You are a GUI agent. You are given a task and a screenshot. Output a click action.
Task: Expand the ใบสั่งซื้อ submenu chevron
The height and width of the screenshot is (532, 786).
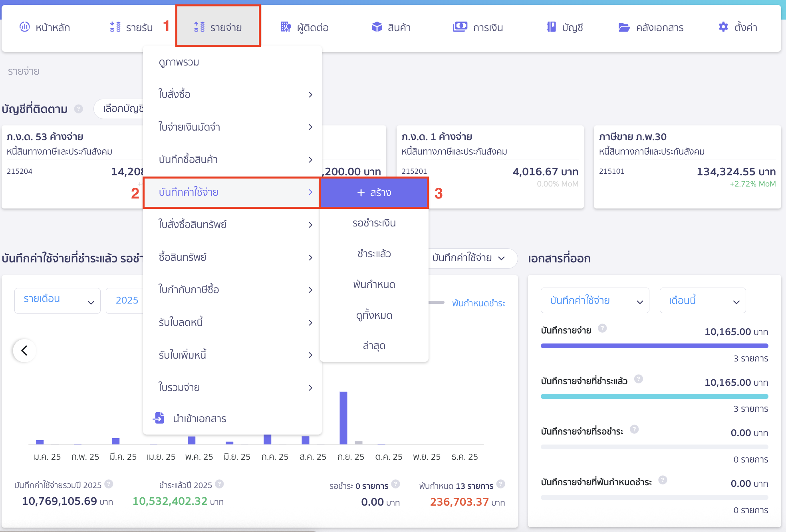pos(311,95)
